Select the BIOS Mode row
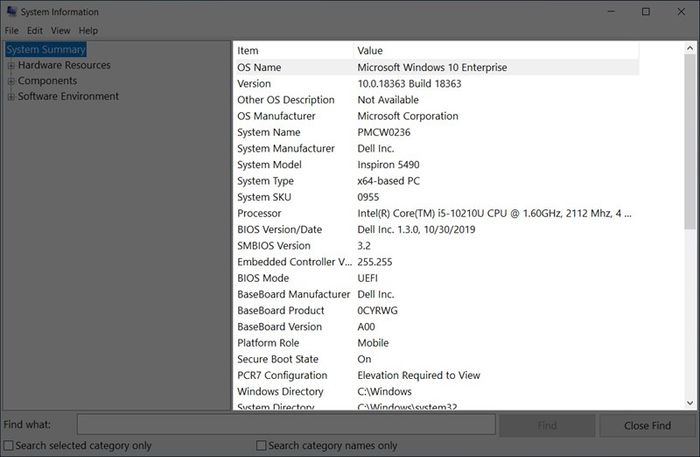Viewport: 700px width, 457px height. point(436,278)
